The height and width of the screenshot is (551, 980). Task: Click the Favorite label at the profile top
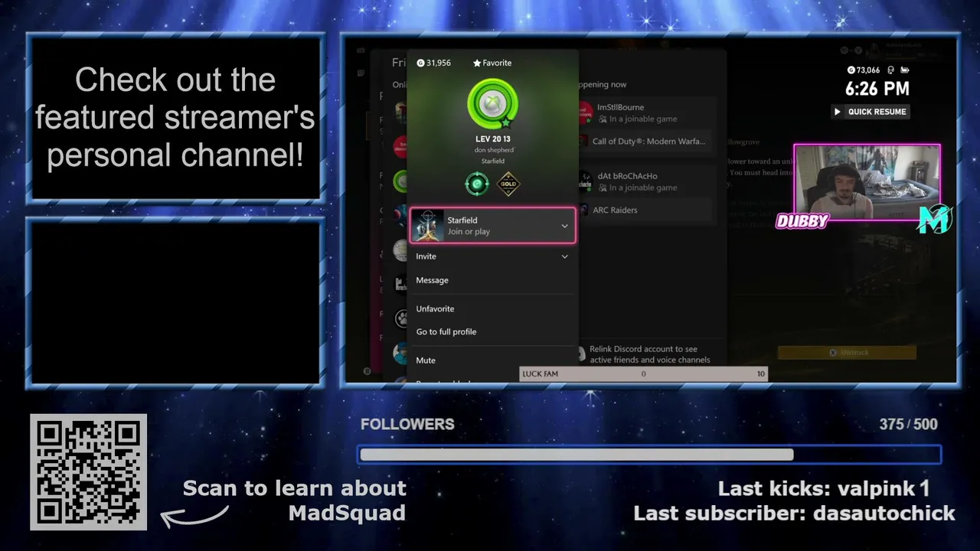497,63
